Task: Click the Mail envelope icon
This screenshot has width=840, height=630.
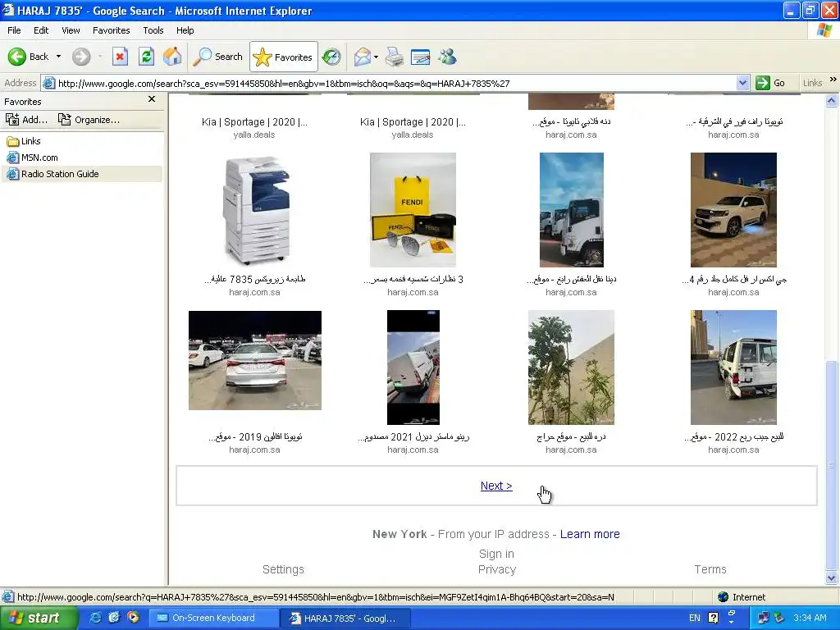Action: pyautogui.click(x=363, y=57)
